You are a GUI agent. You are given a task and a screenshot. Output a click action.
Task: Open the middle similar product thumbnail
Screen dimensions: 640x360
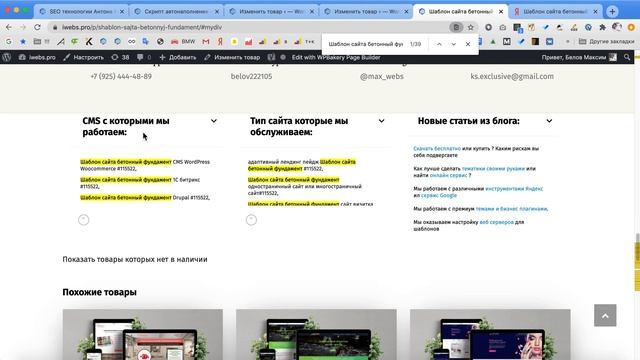point(316,334)
